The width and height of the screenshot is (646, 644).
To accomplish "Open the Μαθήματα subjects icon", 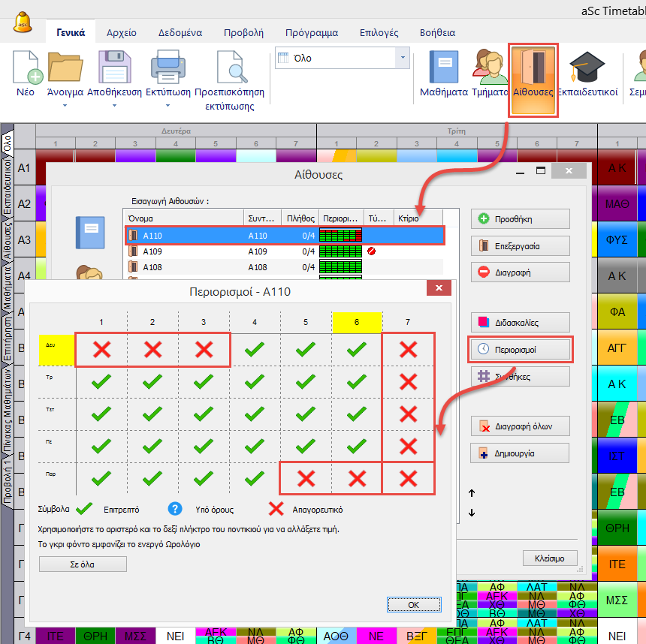I will click(x=443, y=68).
